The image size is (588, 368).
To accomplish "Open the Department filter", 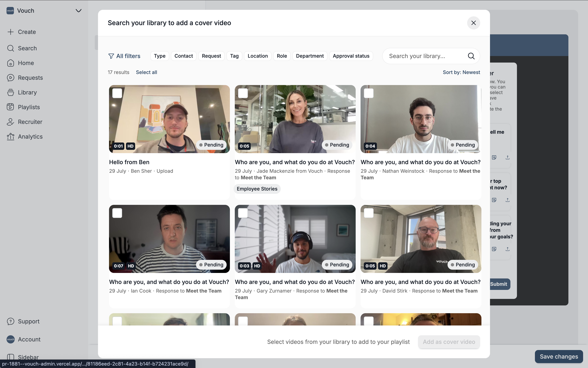I will pyautogui.click(x=310, y=56).
